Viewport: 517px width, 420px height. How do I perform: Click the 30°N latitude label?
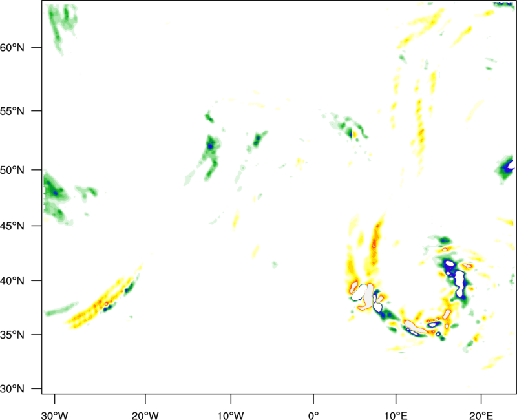pyautogui.click(x=12, y=389)
